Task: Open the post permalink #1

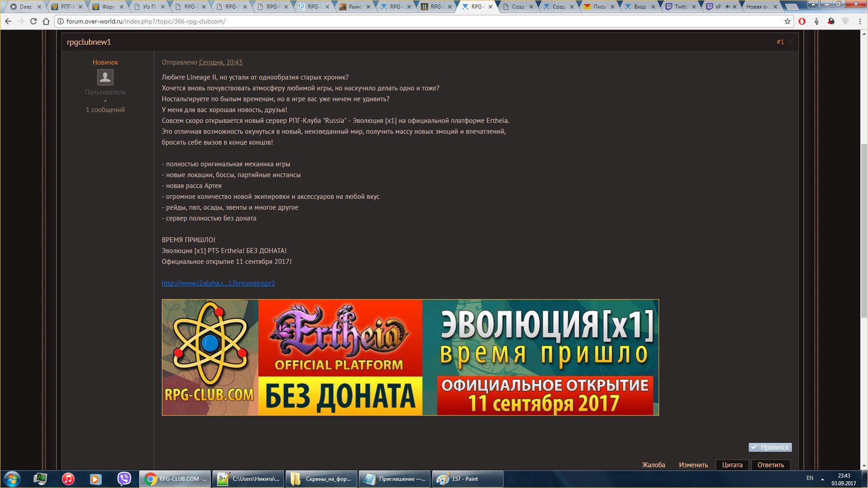Action: coord(780,42)
